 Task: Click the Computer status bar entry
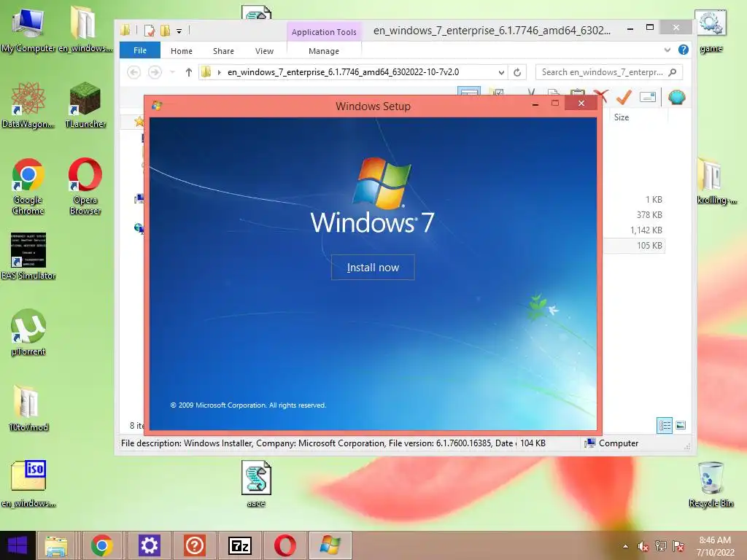point(612,443)
